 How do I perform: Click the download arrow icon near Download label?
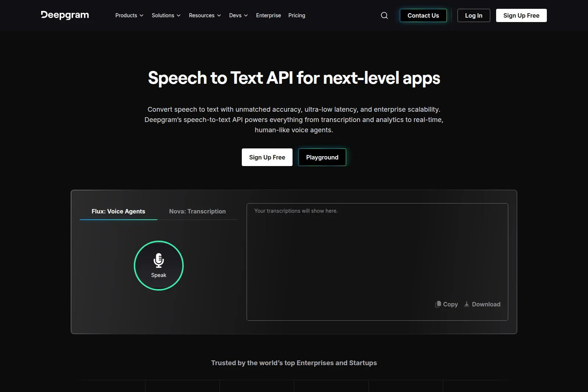tap(466, 305)
